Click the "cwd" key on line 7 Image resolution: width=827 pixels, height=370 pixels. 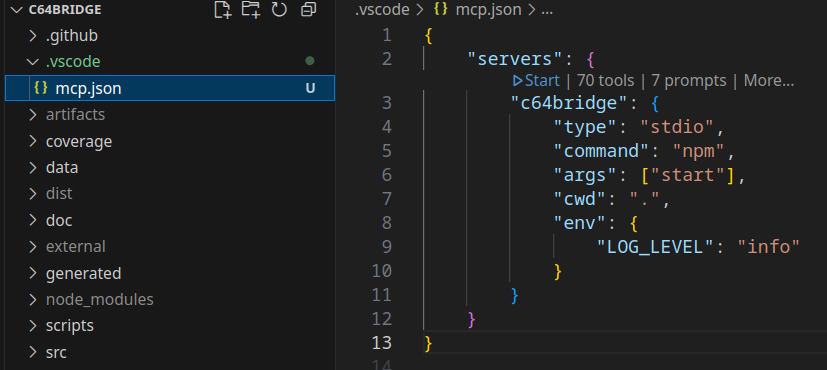coord(580,199)
